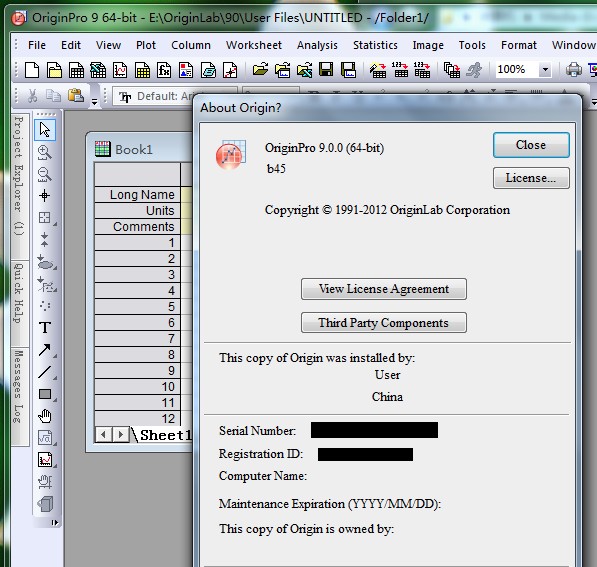Click the New Workbook toolbar icon
597x567 pixels.
(76, 70)
